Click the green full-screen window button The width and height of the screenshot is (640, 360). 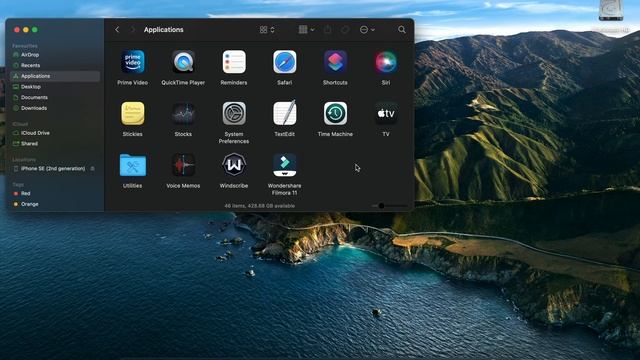35,30
